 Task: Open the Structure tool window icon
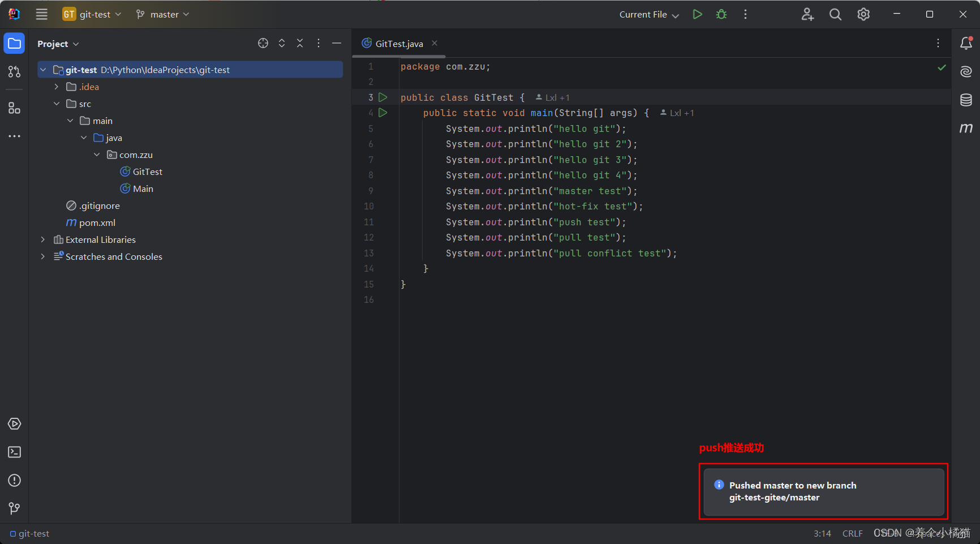(14, 108)
